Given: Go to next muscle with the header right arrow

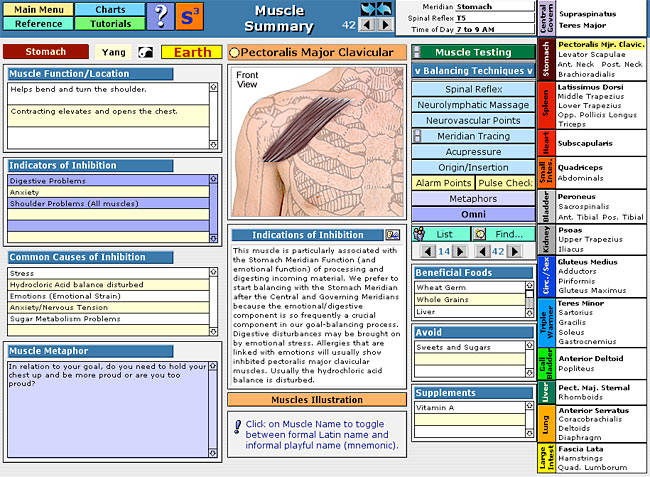Looking at the screenshot, I should click(386, 24).
